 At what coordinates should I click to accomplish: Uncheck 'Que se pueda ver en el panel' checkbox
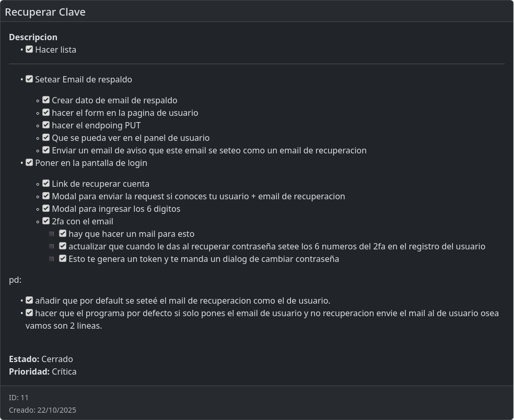46,138
